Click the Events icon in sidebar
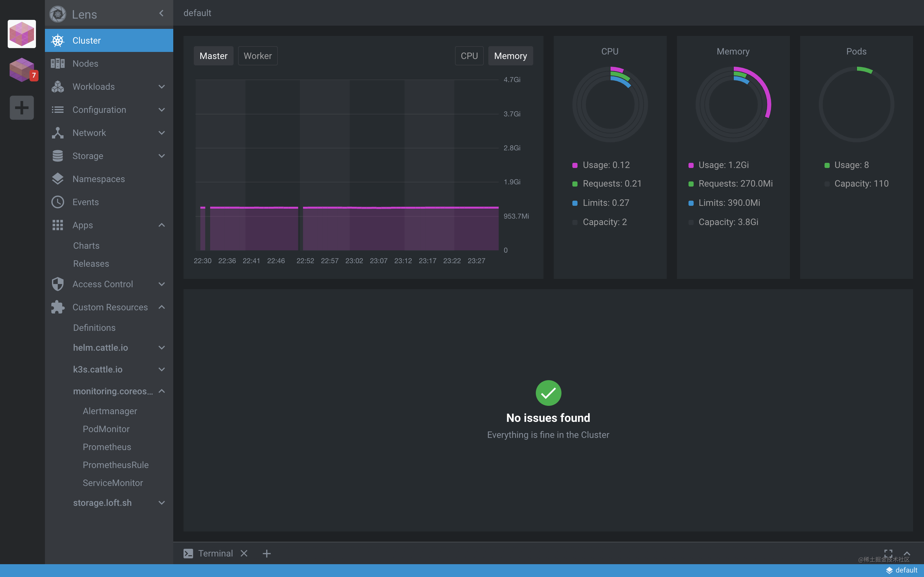 58,201
